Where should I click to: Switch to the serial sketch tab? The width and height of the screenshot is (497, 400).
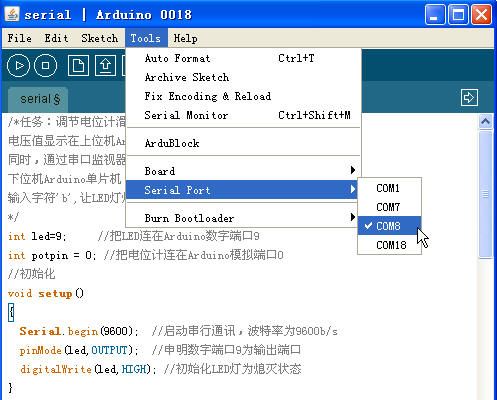tap(38, 99)
